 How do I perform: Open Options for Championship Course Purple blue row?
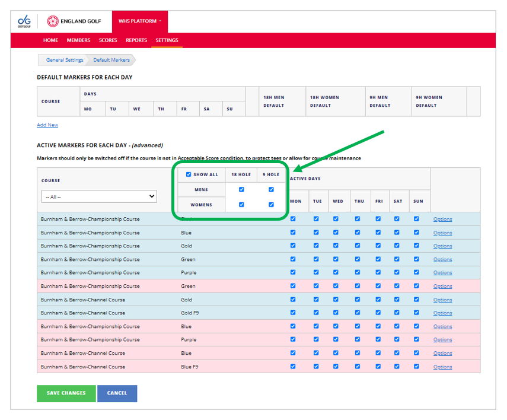point(442,273)
